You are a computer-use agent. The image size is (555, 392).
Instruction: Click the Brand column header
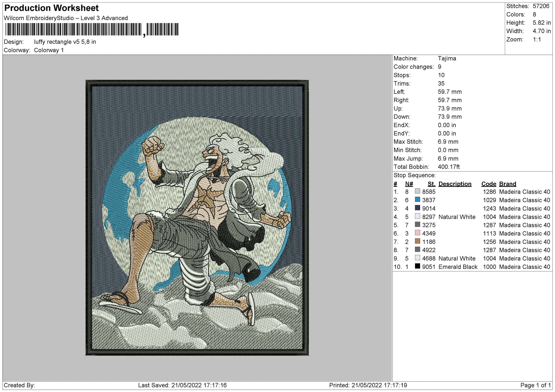(x=508, y=184)
